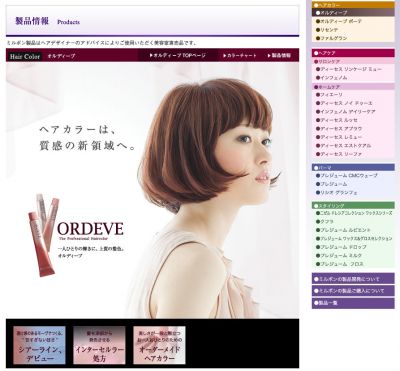Open リセンテ product link

(327, 30)
